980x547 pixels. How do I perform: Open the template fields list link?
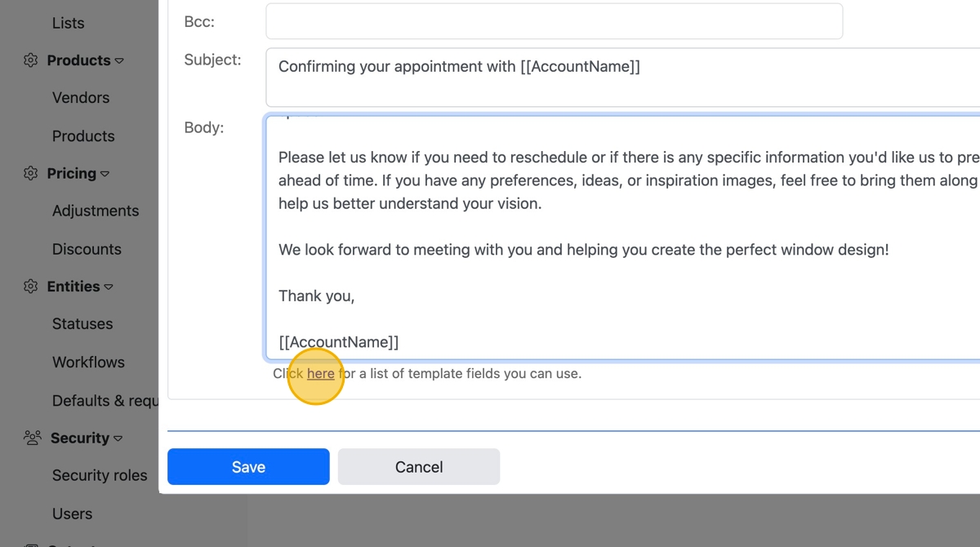point(320,374)
